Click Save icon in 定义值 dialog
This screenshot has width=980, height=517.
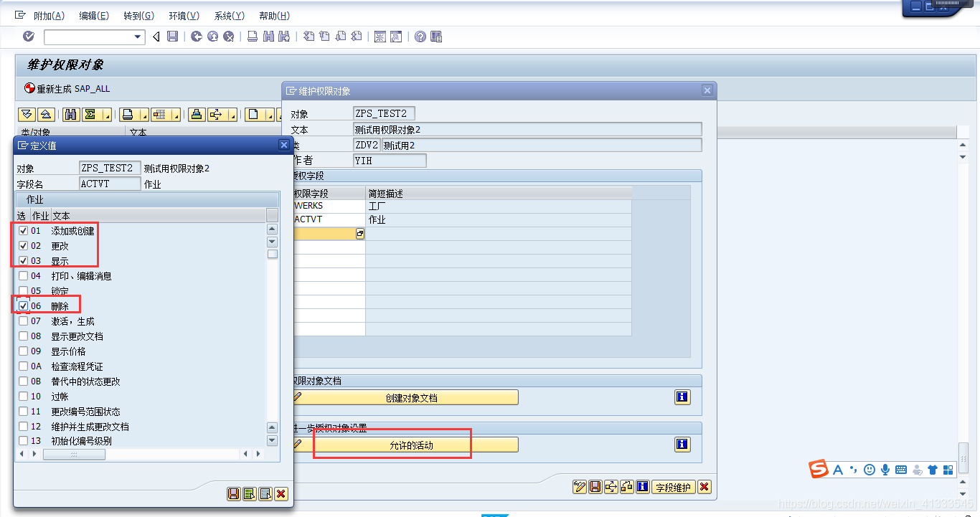(233, 493)
